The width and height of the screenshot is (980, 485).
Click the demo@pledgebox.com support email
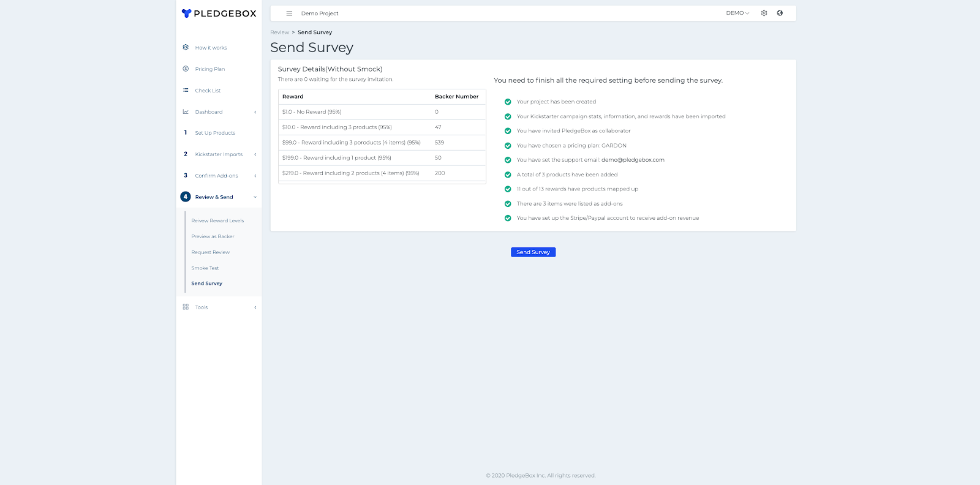coord(633,160)
